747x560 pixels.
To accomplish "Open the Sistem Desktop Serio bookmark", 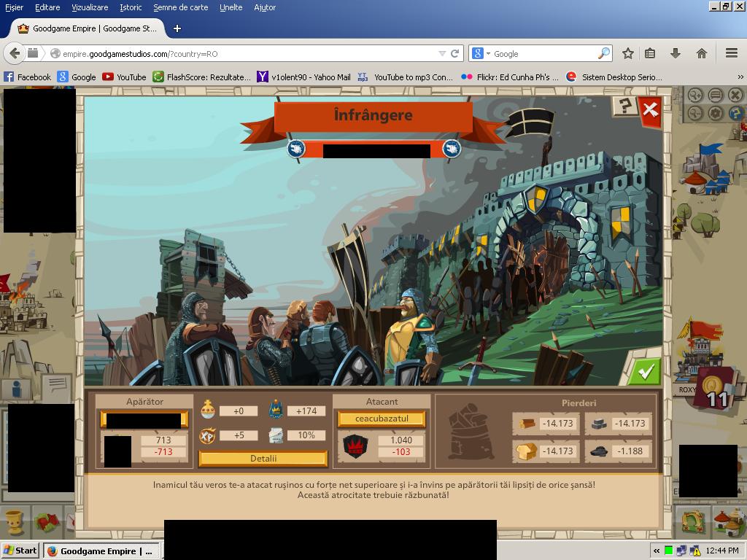I will click(614, 77).
